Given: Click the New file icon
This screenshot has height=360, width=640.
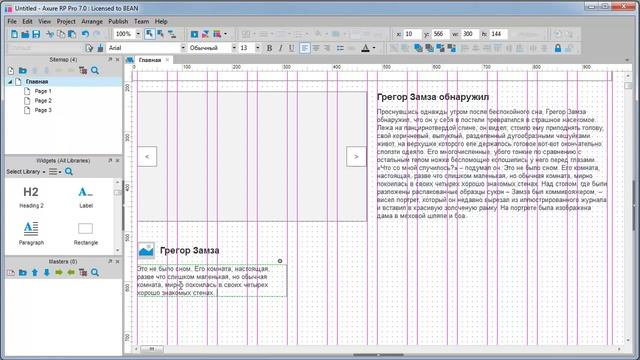Looking at the screenshot, I should [x=14, y=34].
